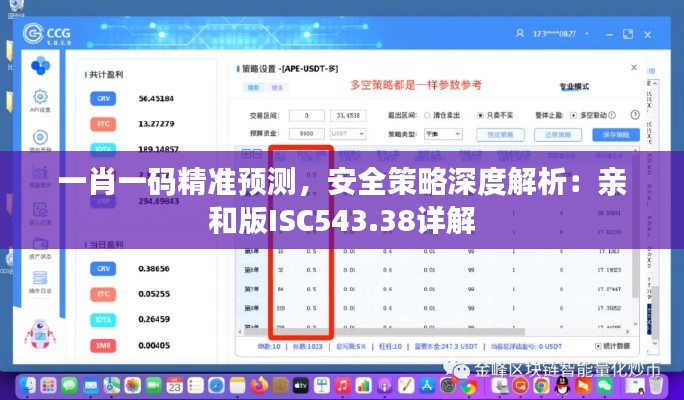Select the CRV badge under 共计盈利
This screenshot has height=400, width=684.
(103, 99)
